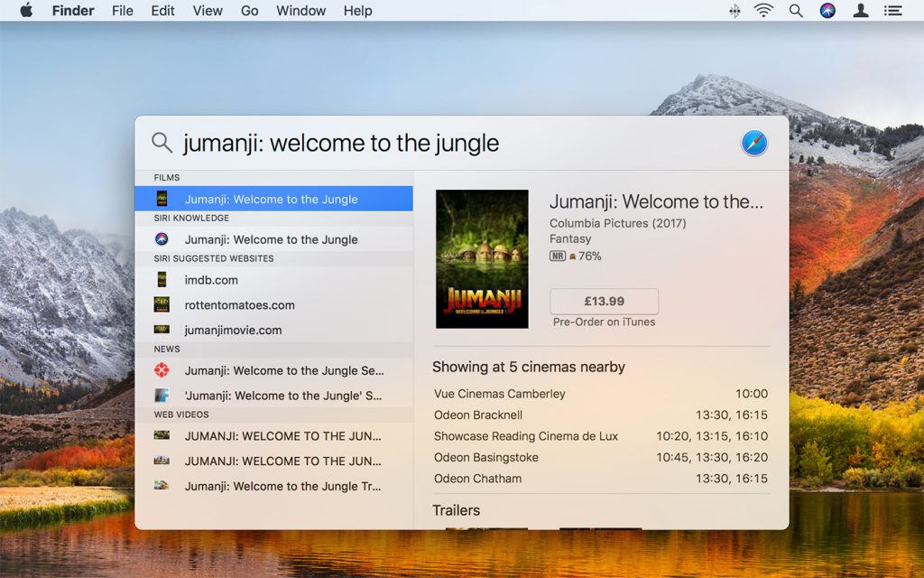Open the Apple menu
Image resolution: width=924 pixels, height=578 pixels.
pyautogui.click(x=26, y=11)
